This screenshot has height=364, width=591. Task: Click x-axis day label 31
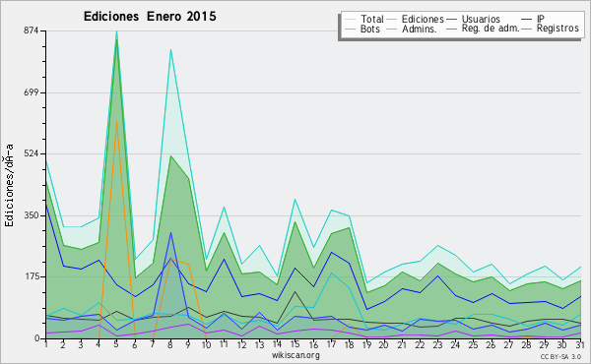[581, 344]
